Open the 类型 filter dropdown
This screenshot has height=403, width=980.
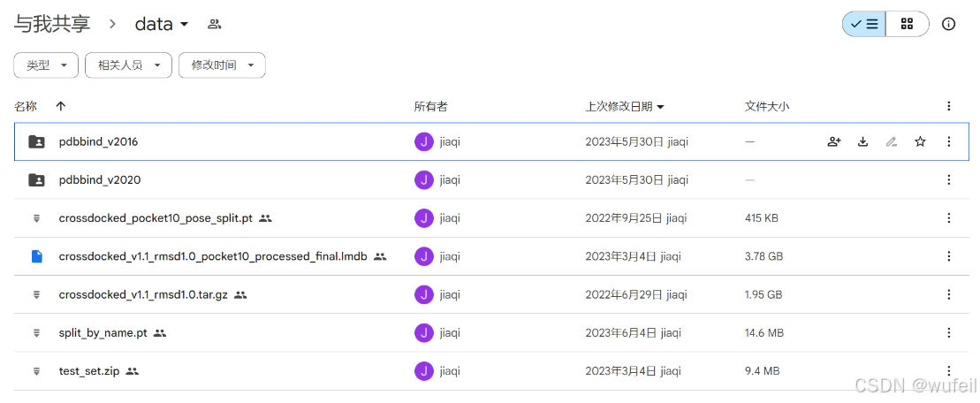click(46, 65)
